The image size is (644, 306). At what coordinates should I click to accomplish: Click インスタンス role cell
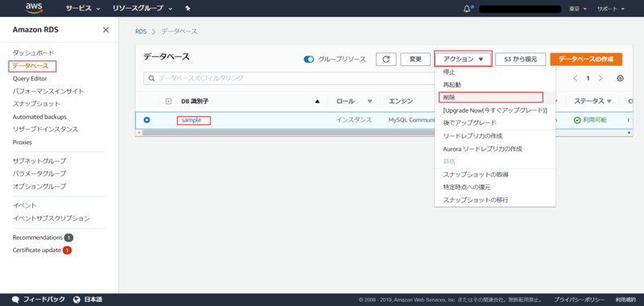(x=353, y=120)
